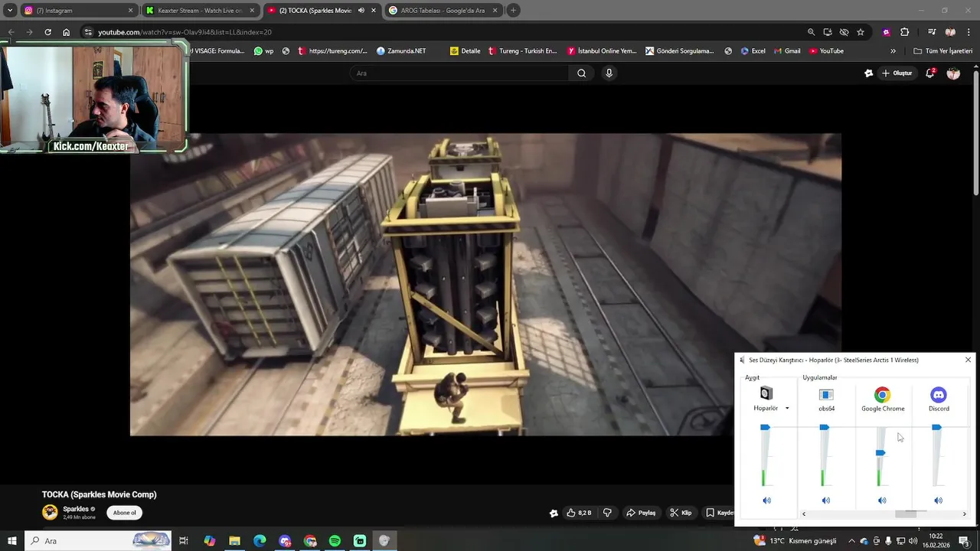The width and height of the screenshot is (980, 551).
Task: Open the Chrome extensions puzzle icon
Action: 904,32
